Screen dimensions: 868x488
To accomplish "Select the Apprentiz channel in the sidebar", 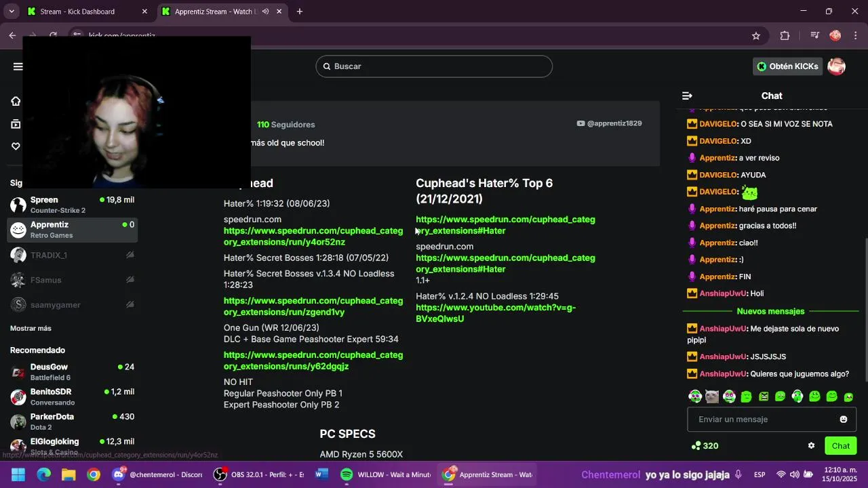I will [73, 230].
